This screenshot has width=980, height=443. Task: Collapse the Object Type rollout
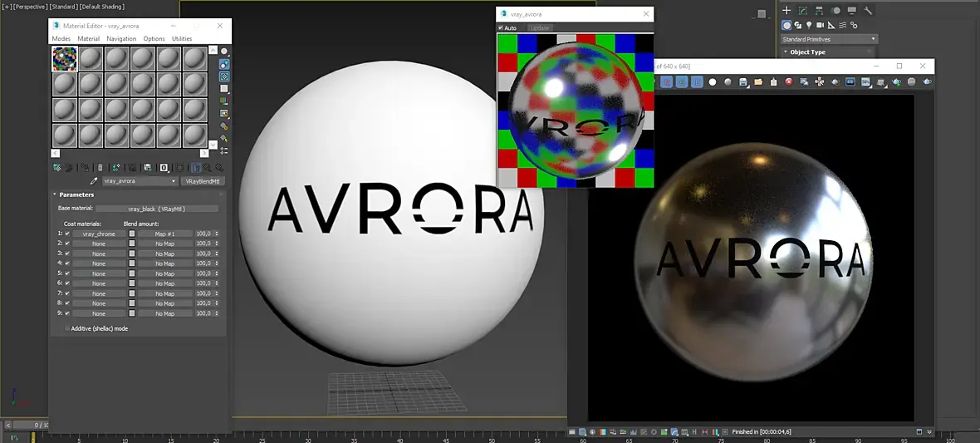point(786,52)
